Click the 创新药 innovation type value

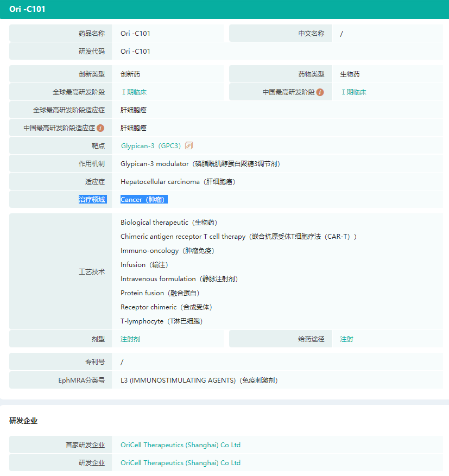[130, 74]
